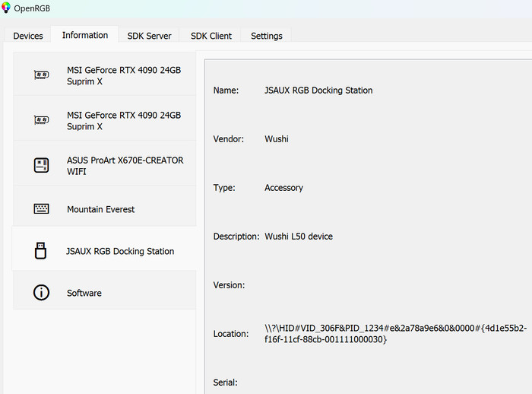Click the Type value Accessory
532x394 pixels.
pyautogui.click(x=283, y=188)
